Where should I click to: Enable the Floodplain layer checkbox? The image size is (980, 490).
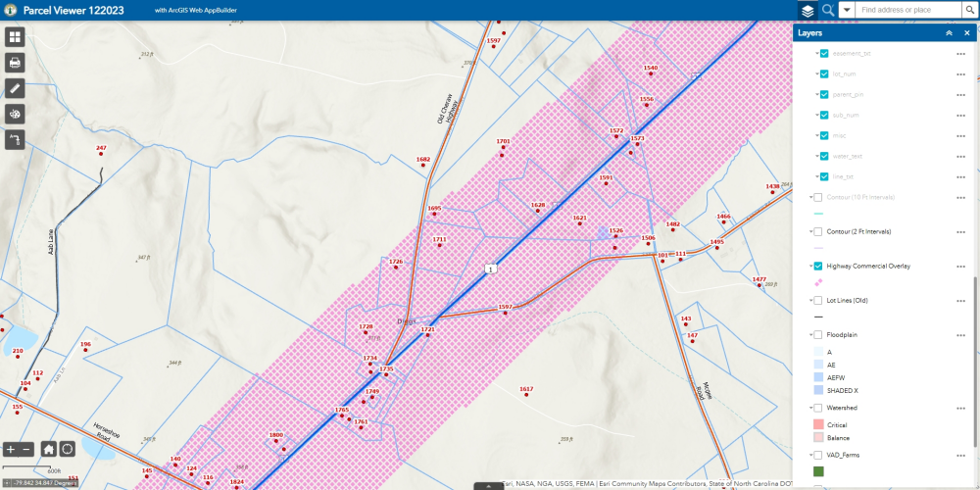(x=817, y=335)
